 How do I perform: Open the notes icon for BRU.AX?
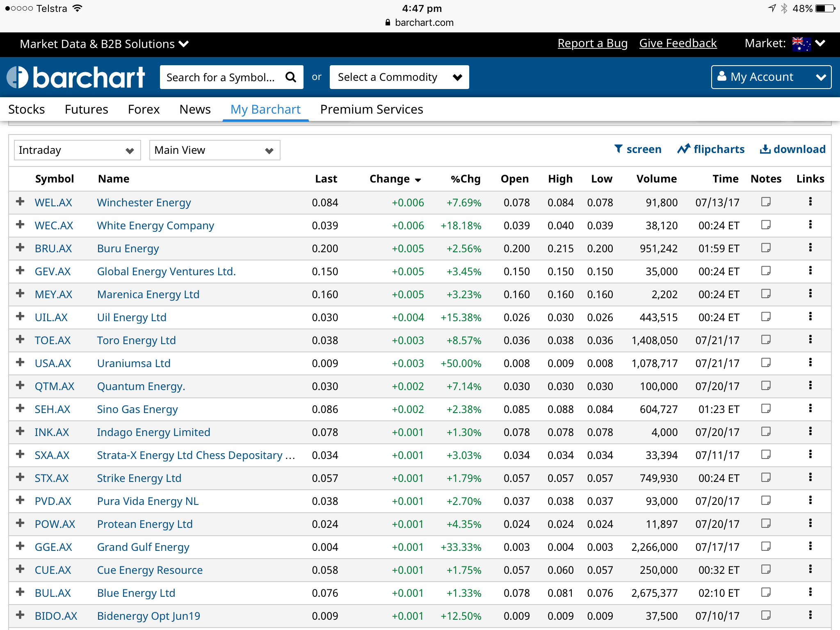point(766,248)
